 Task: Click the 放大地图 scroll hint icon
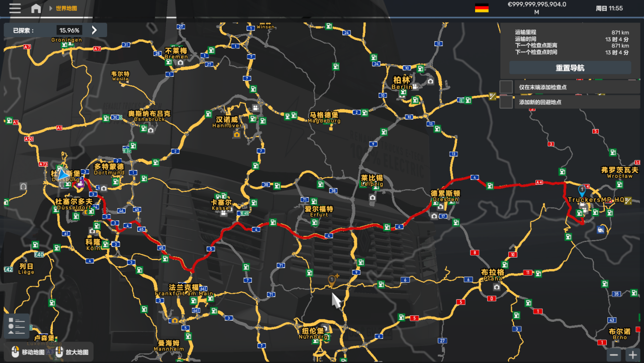pos(59,352)
